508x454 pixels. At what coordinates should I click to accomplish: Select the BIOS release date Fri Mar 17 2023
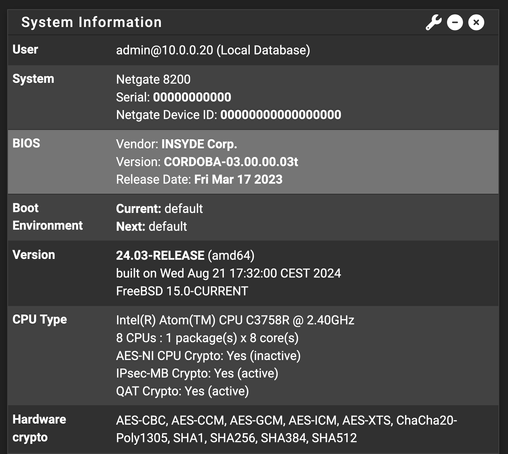tap(238, 180)
